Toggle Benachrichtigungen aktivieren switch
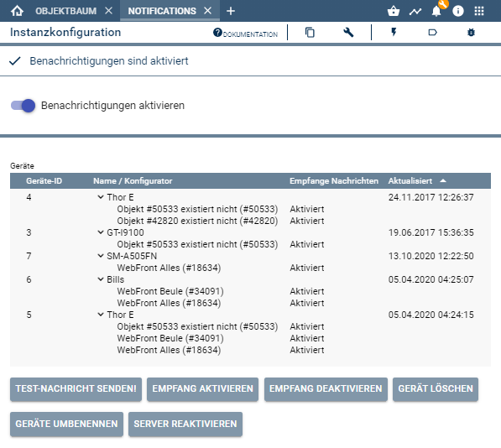The image size is (501, 448). [23, 106]
